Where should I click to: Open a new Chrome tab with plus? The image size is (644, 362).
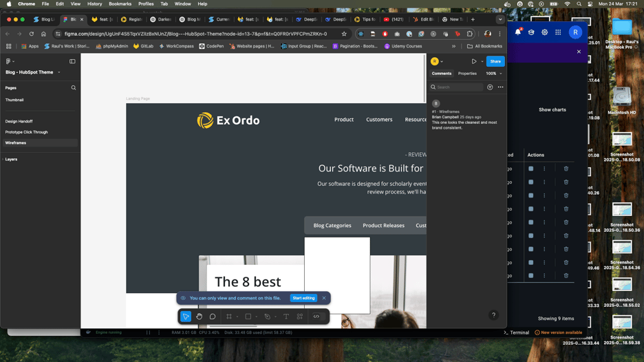473,19
